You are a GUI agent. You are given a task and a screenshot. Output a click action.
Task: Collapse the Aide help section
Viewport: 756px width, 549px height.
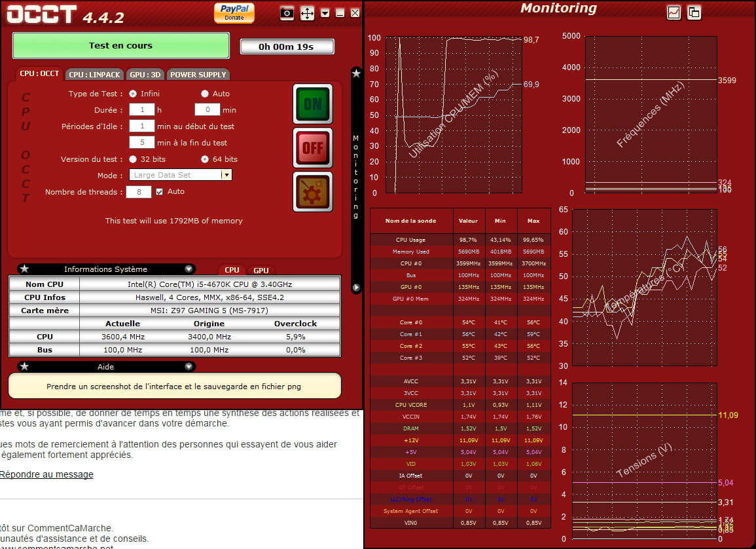[x=189, y=367]
